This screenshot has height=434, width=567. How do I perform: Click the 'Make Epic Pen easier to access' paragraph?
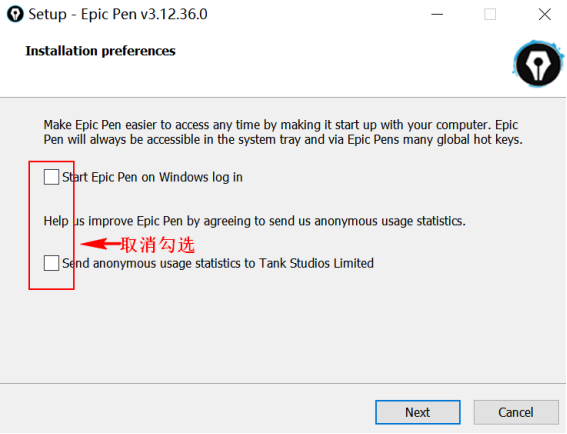click(283, 132)
